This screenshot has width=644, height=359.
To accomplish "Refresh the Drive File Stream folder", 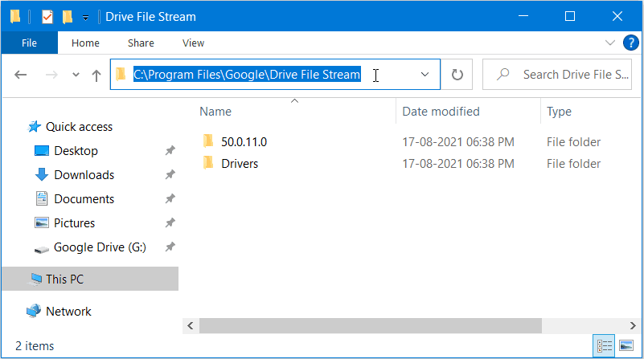I will (x=457, y=75).
